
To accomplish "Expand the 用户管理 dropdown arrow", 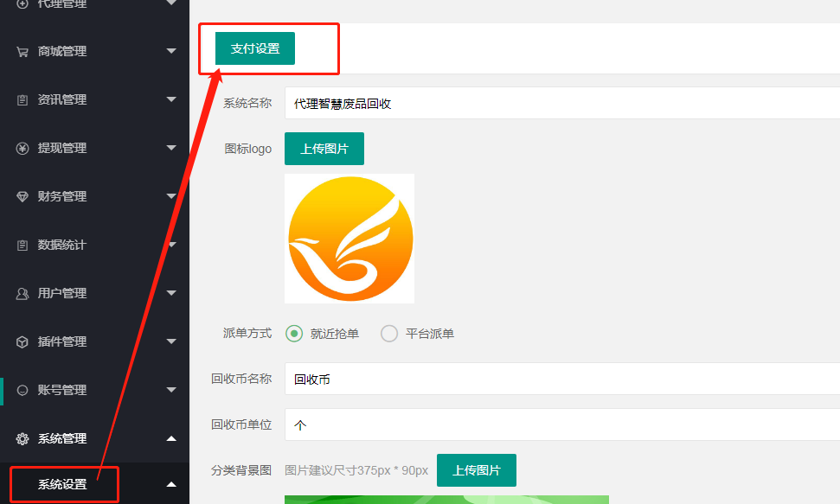I will (x=171, y=293).
